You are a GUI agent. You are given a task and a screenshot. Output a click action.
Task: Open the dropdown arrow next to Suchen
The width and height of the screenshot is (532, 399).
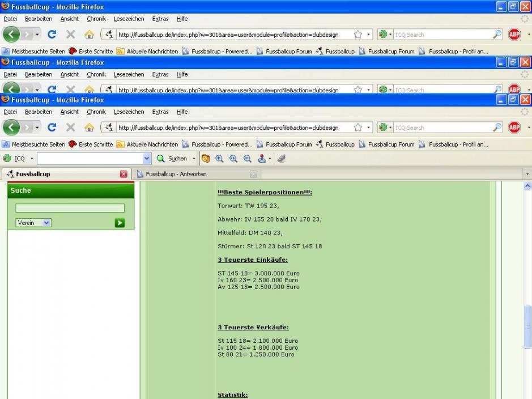pyautogui.click(x=194, y=159)
